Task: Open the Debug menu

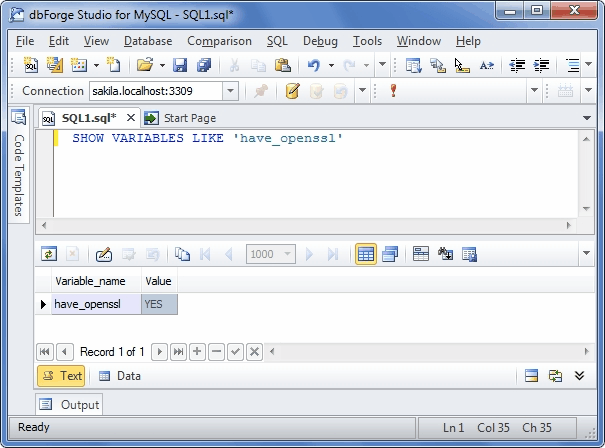Action: click(320, 41)
